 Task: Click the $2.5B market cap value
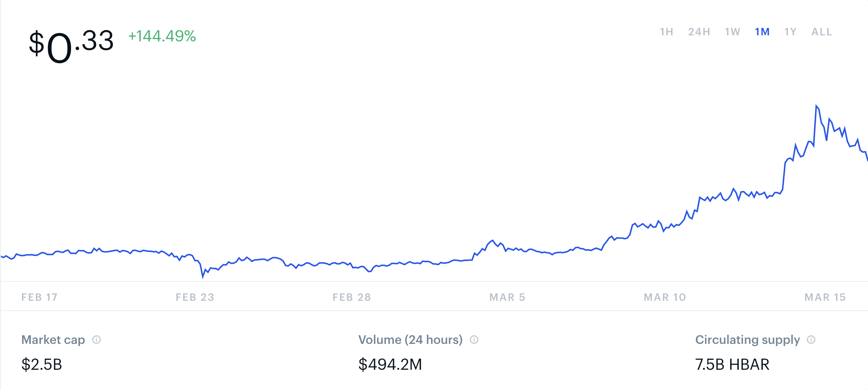pyautogui.click(x=42, y=365)
